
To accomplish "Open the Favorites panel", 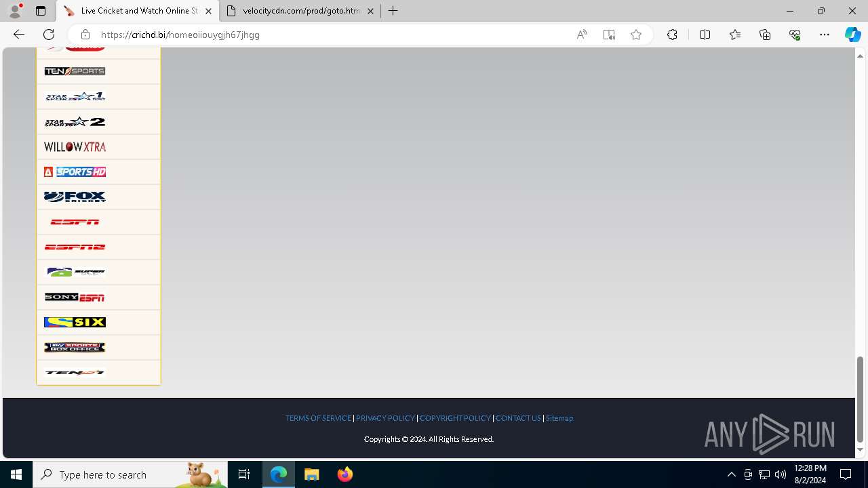I will 735,35.
